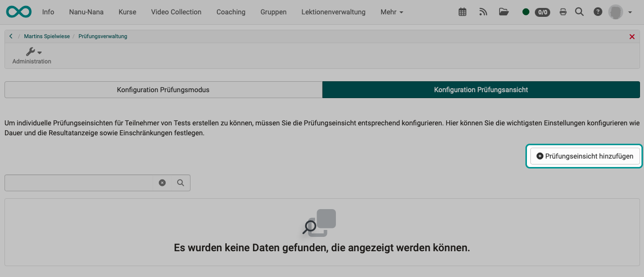Open Coaching section
The width and height of the screenshot is (644, 277).
[x=231, y=12]
